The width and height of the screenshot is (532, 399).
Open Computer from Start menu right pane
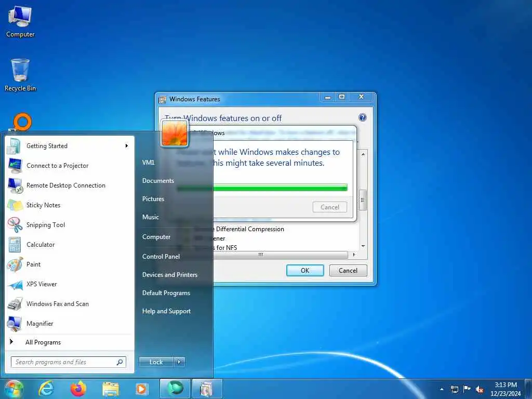(x=156, y=237)
